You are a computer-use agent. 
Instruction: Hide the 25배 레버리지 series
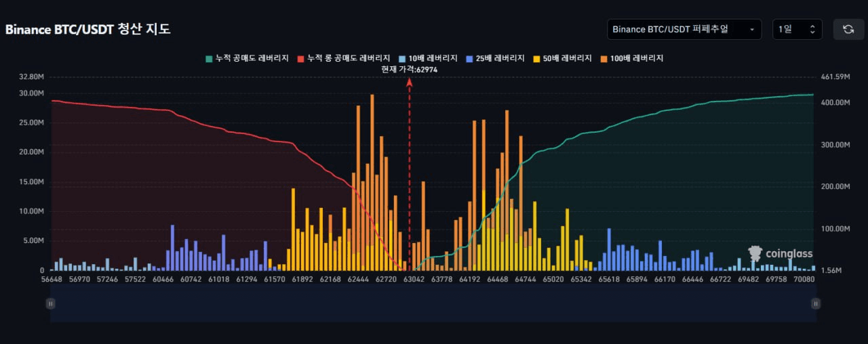tap(496, 58)
